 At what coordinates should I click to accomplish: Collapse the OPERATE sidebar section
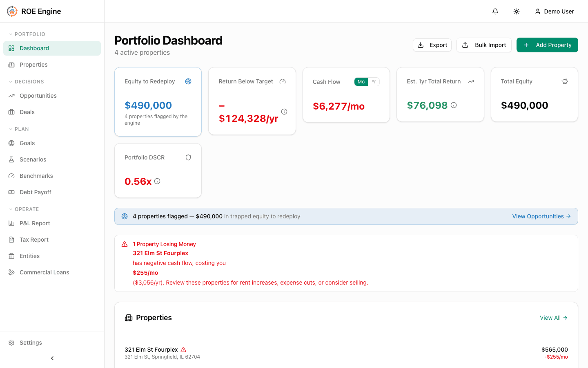(24, 209)
